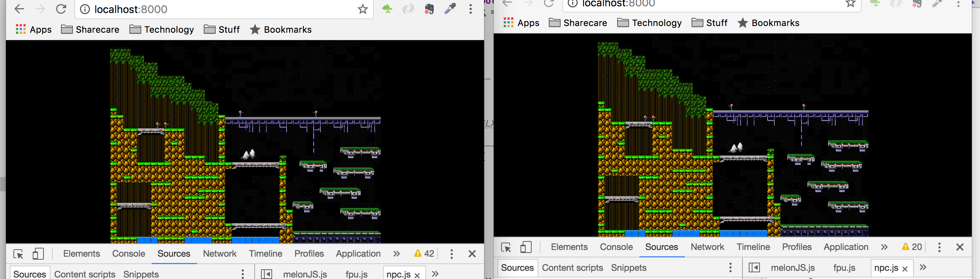The width and height of the screenshot is (980, 279).
Task: Reload the page in left browser window
Action: pyautogui.click(x=61, y=9)
